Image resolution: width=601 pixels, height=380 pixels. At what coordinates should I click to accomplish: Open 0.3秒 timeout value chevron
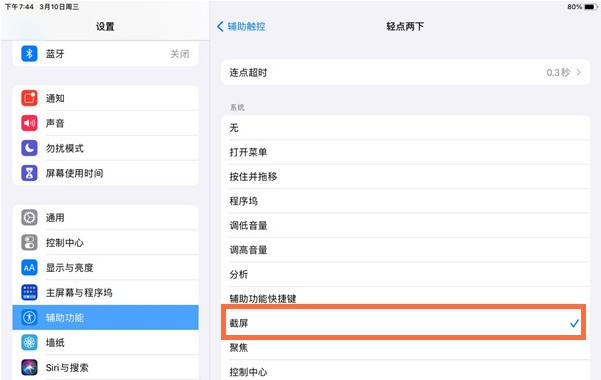coord(563,72)
